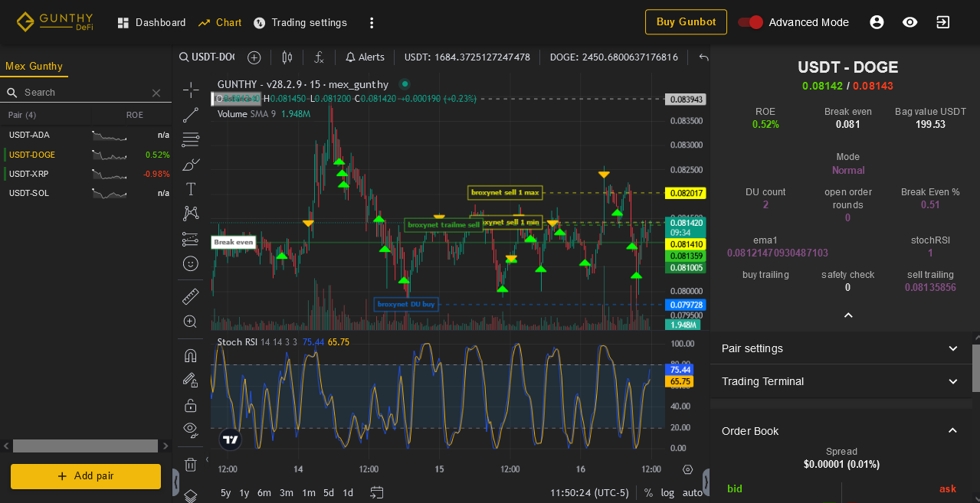The height and width of the screenshot is (503, 980).
Task: Set chart range to 1m
Action: (x=309, y=493)
